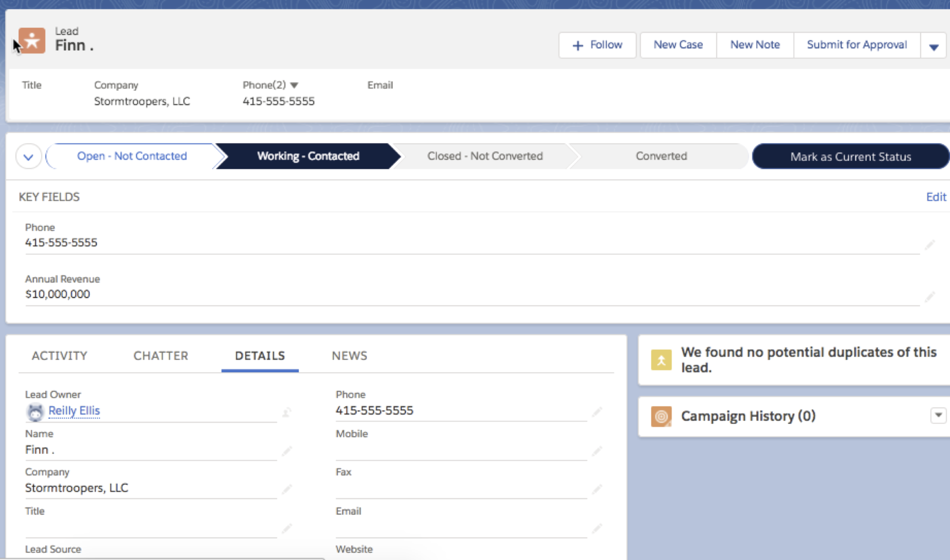Image resolution: width=950 pixels, height=560 pixels.
Task: Click the orange Lead record icon
Action: [32, 41]
